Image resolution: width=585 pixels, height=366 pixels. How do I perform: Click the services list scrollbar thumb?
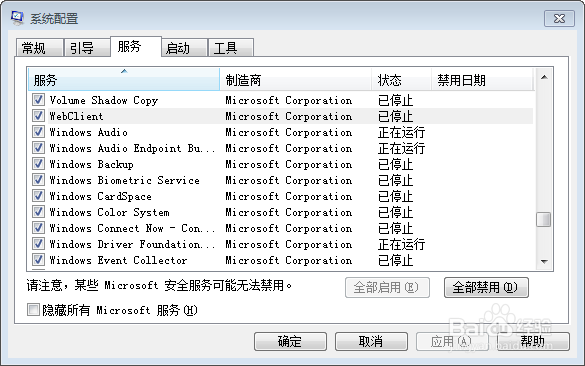[x=544, y=219]
